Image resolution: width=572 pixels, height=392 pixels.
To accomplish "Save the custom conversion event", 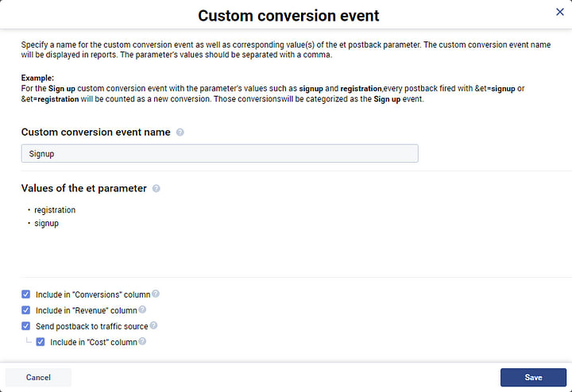I will (x=533, y=378).
